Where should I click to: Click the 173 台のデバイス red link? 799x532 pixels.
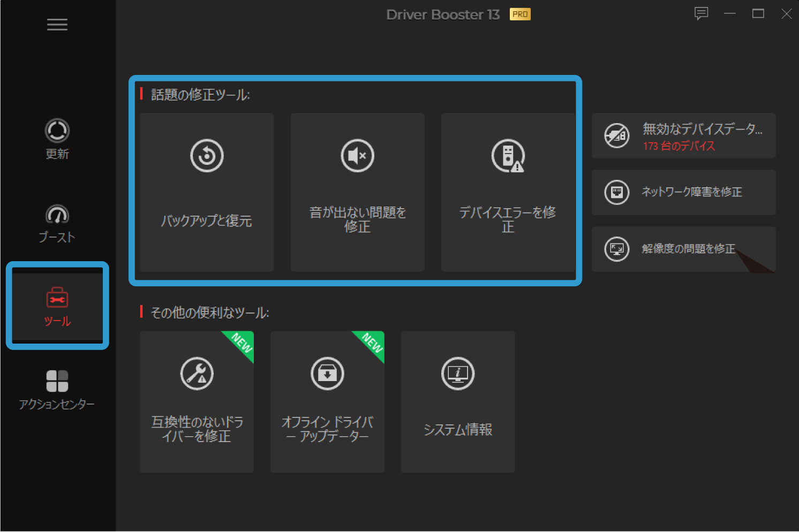click(680, 146)
